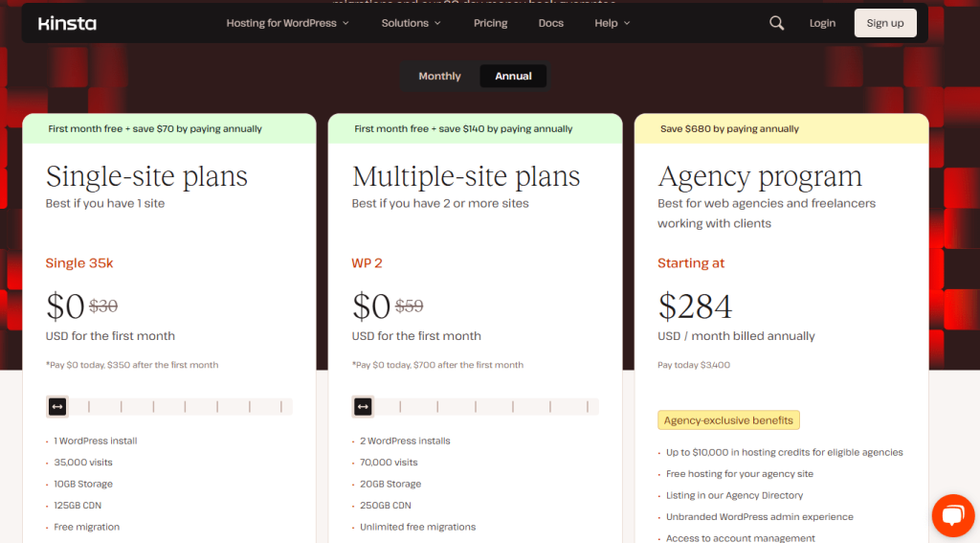Image resolution: width=980 pixels, height=543 pixels.
Task: Click 'Save $680 by paying annually' banner
Action: click(781, 129)
